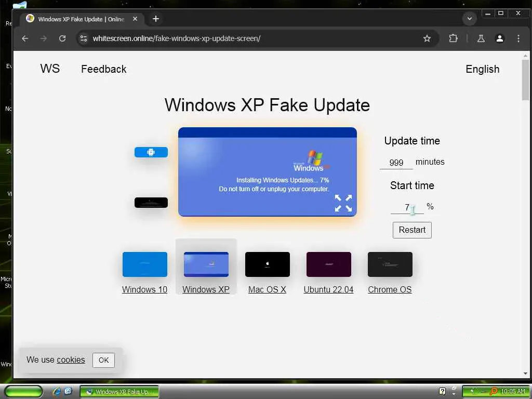Go back using the browser back arrow
Viewport: 532px width, 399px height.
[x=25, y=38]
